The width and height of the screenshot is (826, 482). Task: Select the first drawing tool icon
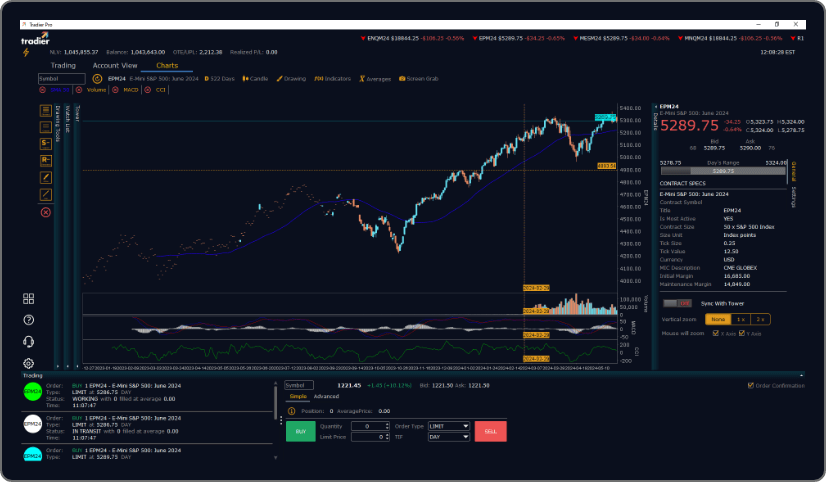click(46, 110)
